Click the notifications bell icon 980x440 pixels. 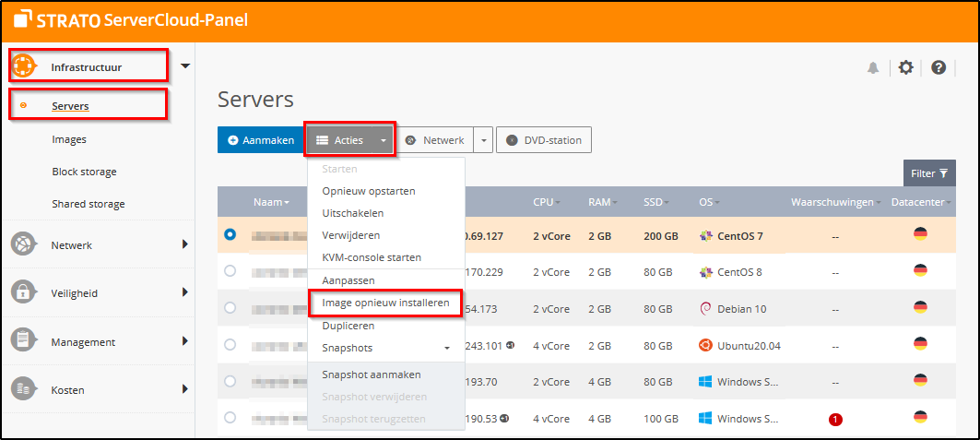[x=873, y=68]
